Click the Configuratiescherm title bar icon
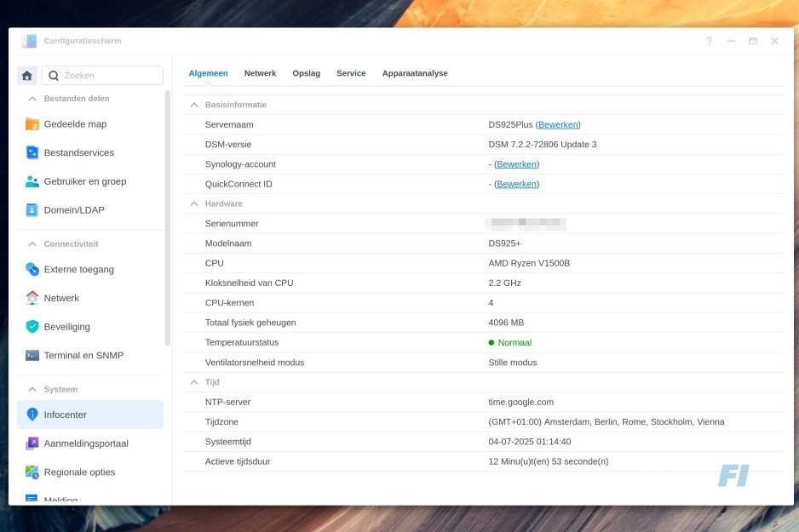This screenshot has height=532, width=799. tap(29, 41)
